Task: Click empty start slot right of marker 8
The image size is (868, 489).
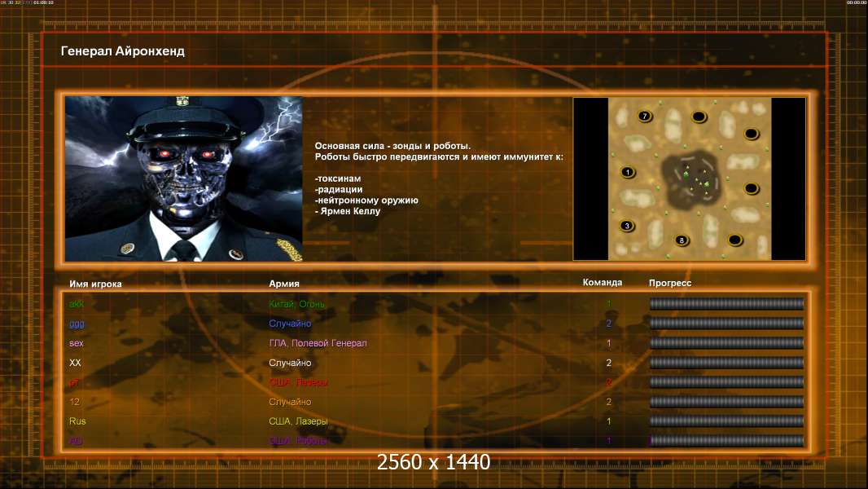Action: click(734, 240)
